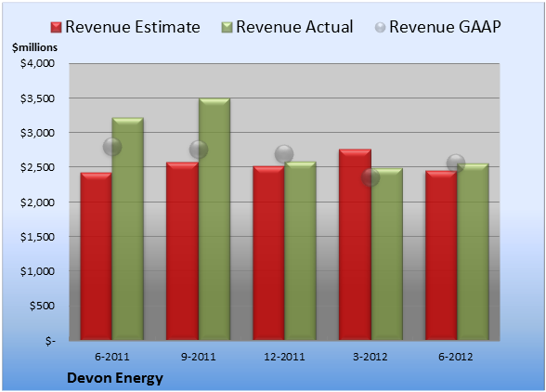Select the green actual bar for 6-2011
Viewport: 546px width, 392px height.
click(128, 229)
